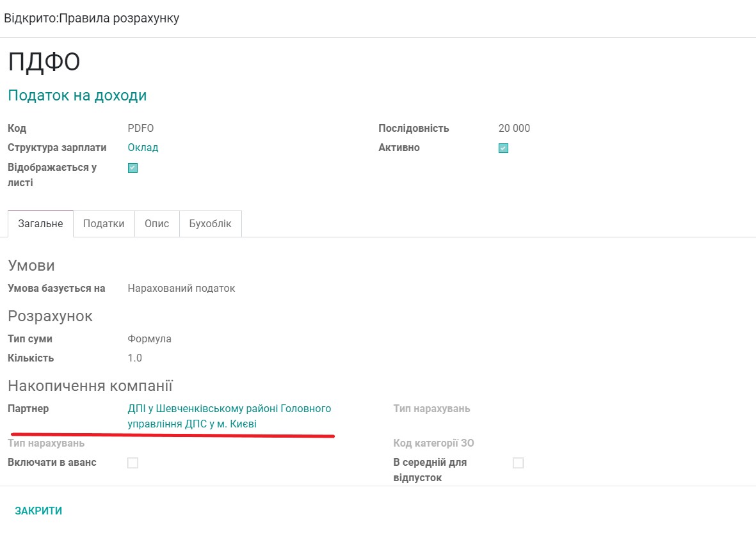Open the "Умова базується на" selection field

(181, 288)
